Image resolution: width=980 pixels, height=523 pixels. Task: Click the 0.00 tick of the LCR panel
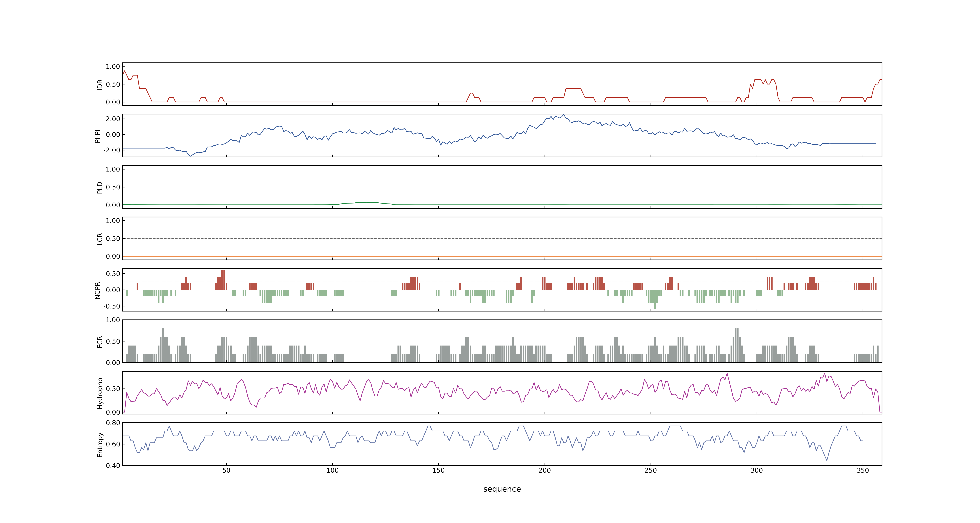tap(113, 256)
